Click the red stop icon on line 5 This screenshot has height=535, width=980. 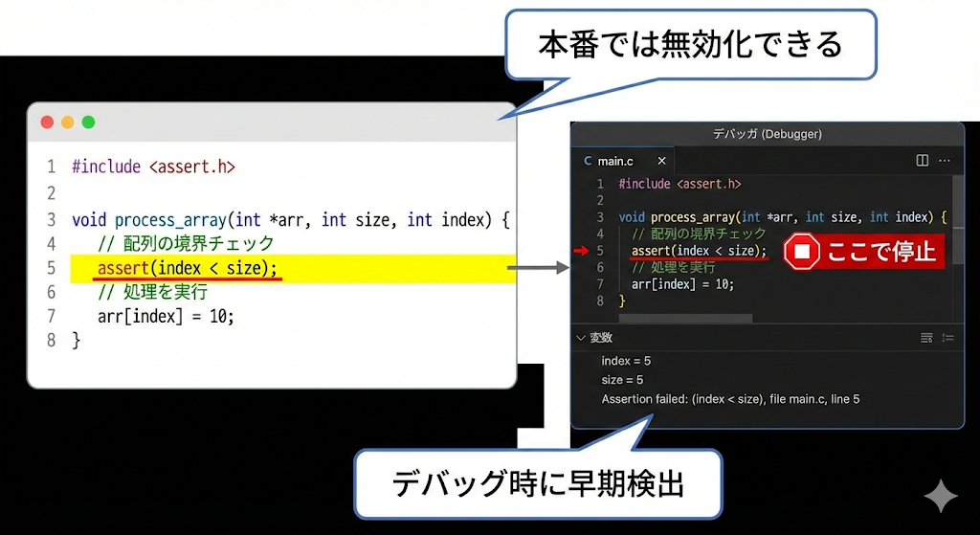click(x=803, y=252)
